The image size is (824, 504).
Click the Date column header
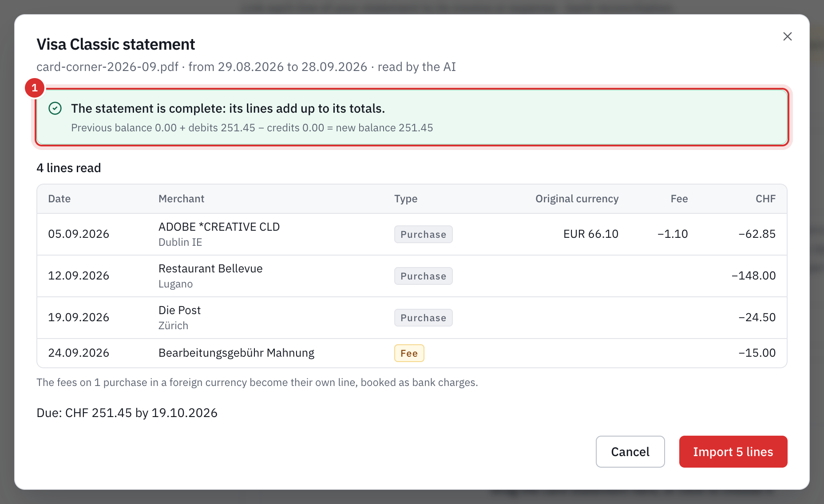pos(59,199)
